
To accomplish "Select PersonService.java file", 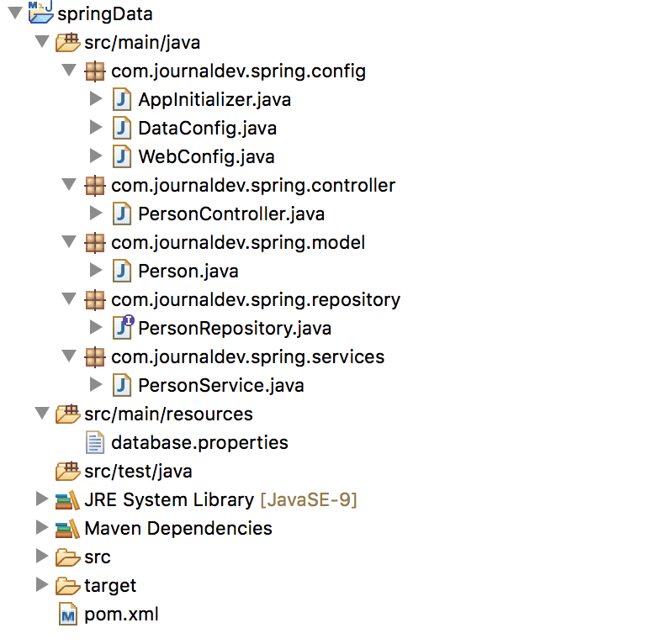I will coord(221,385).
